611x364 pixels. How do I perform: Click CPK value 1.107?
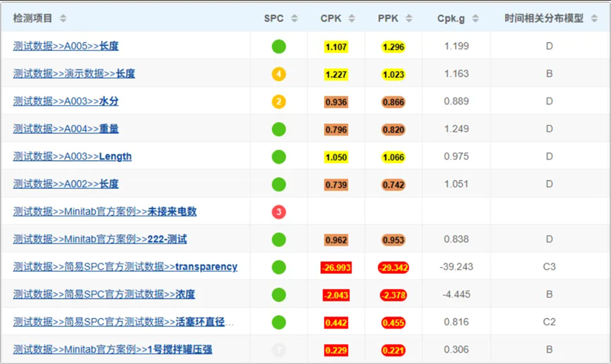point(336,47)
